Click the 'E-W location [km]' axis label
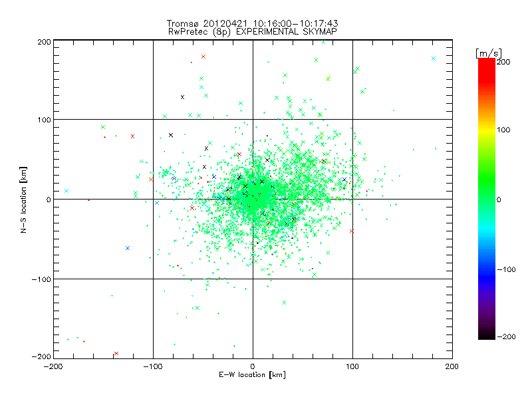 (252, 375)
